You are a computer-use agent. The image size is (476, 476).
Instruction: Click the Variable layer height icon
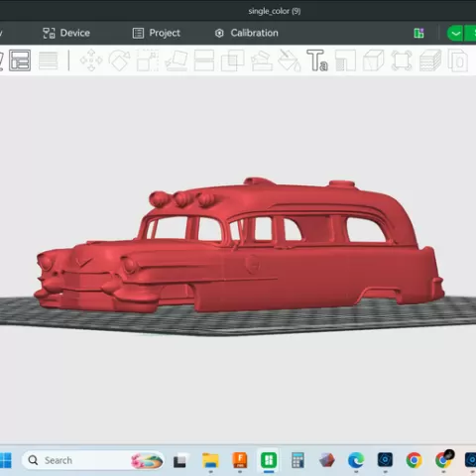coord(49,60)
